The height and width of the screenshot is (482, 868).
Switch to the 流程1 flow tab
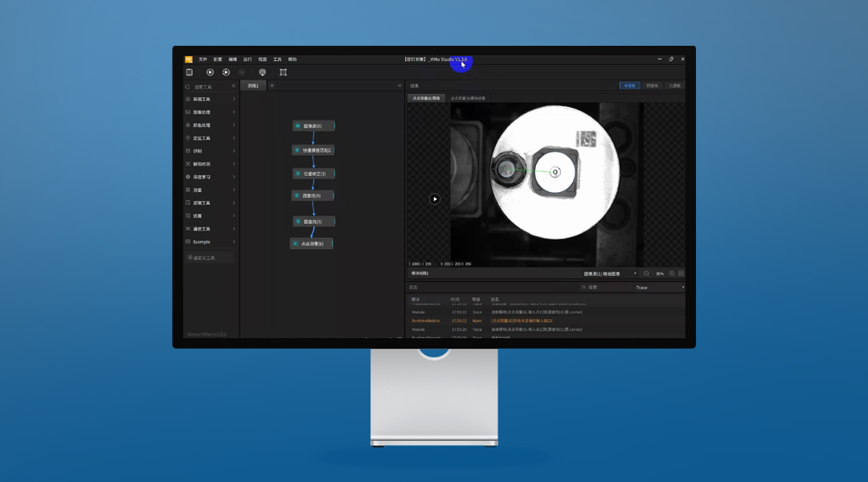253,86
